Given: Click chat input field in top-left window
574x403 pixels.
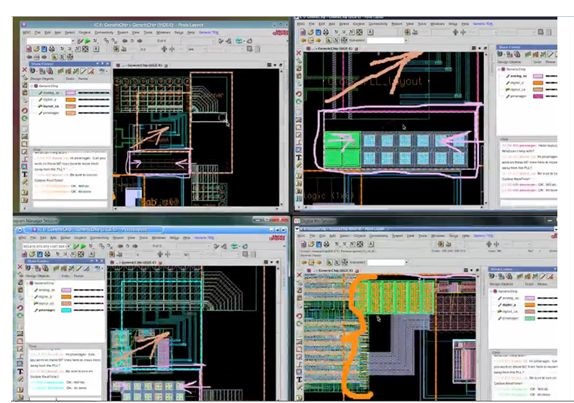Looking at the screenshot, I should 70,204.
